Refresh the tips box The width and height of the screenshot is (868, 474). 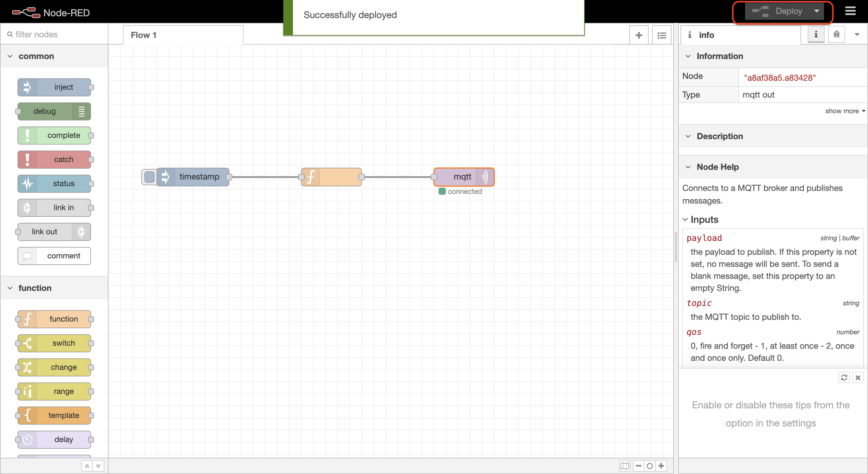pyautogui.click(x=844, y=377)
